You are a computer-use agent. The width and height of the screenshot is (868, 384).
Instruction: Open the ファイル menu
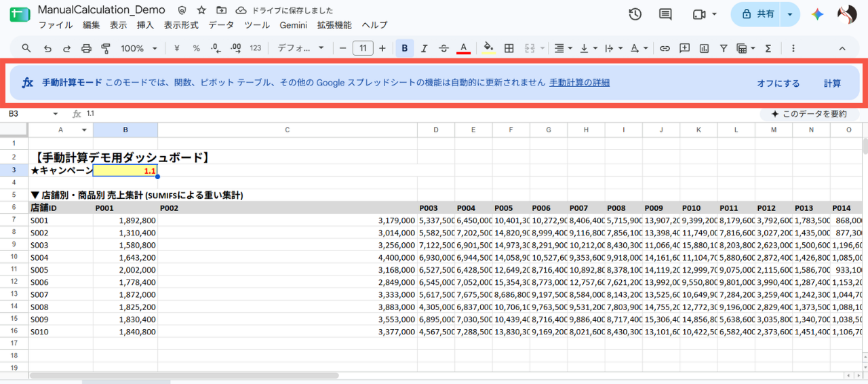pyautogui.click(x=56, y=25)
